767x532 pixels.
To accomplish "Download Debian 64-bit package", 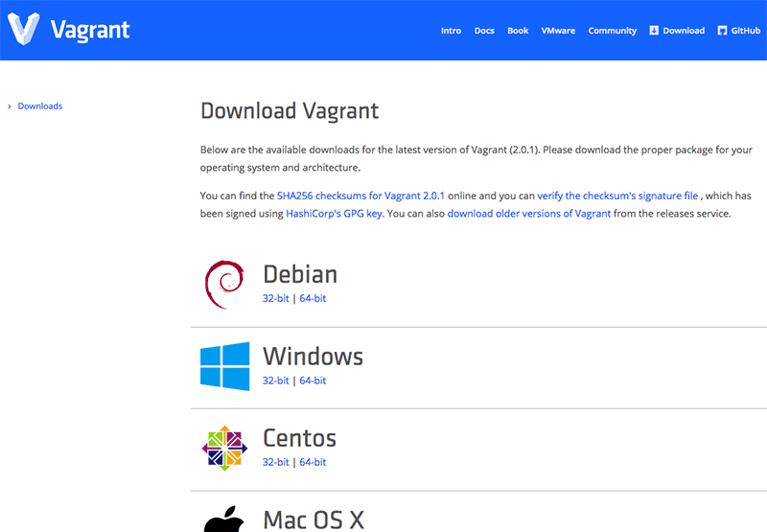I will [313, 298].
